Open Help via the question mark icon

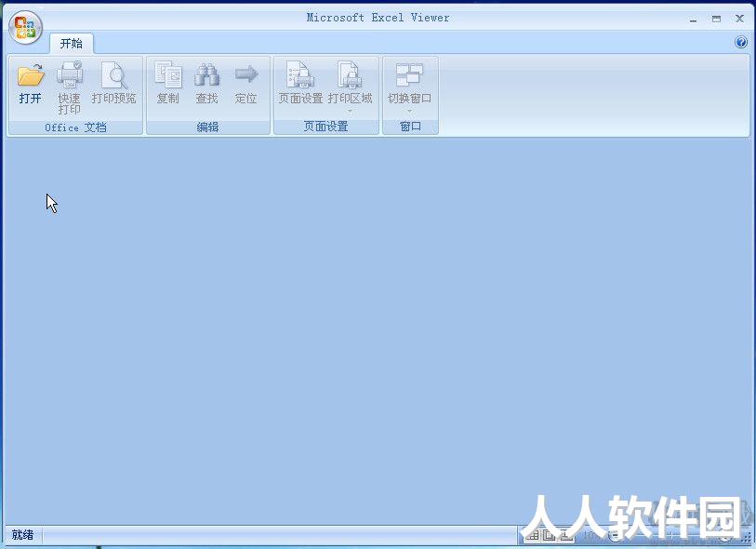[740, 43]
